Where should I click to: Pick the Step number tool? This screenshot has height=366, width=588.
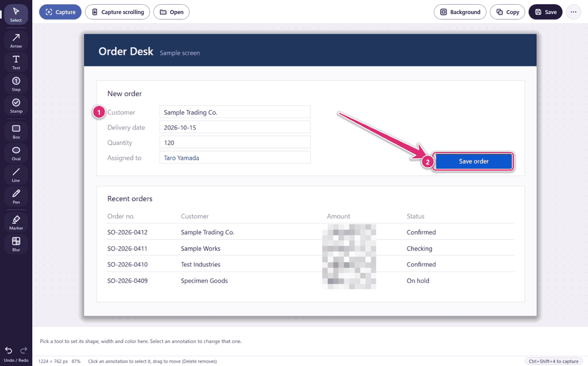click(16, 84)
